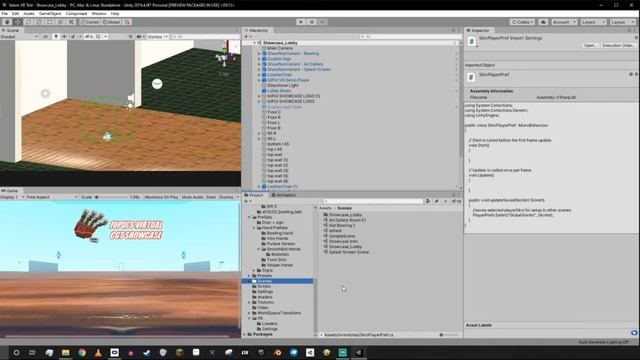Toggle Stats overlay in Game view

(x=211, y=197)
